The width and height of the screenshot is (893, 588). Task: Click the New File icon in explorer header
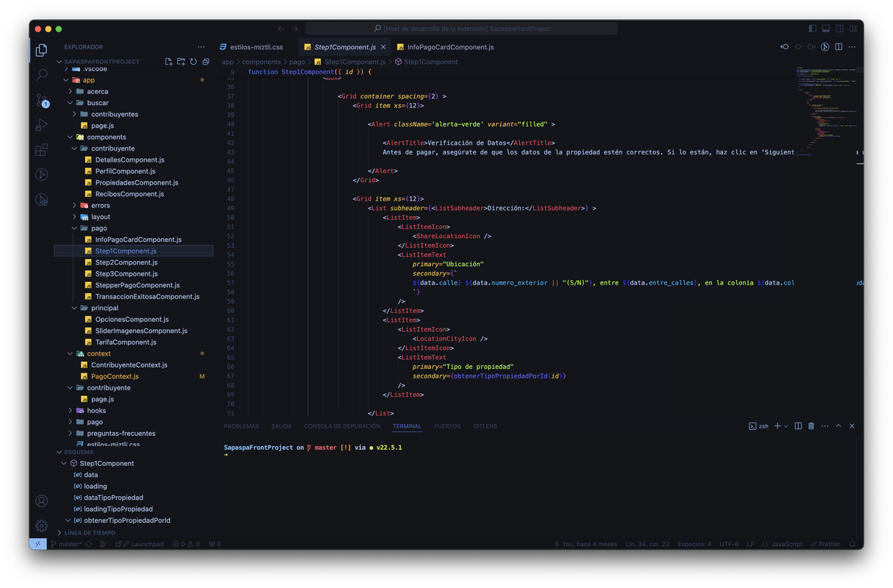(x=168, y=62)
